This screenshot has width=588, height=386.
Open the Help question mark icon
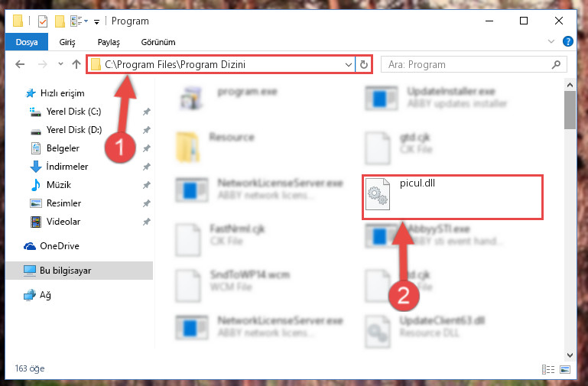pos(568,41)
